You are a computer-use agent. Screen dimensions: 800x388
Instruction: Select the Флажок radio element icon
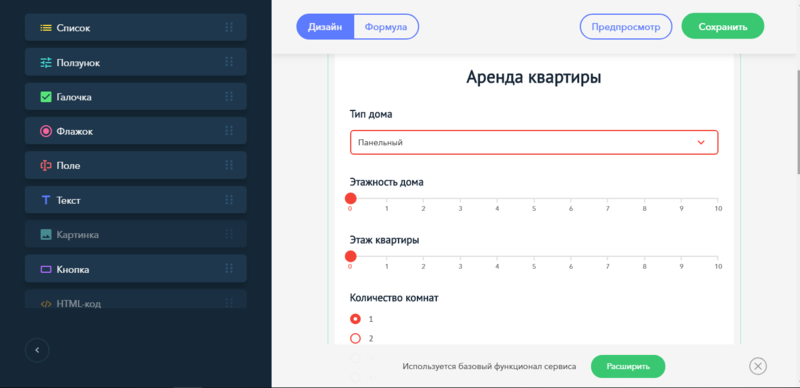(x=46, y=131)
